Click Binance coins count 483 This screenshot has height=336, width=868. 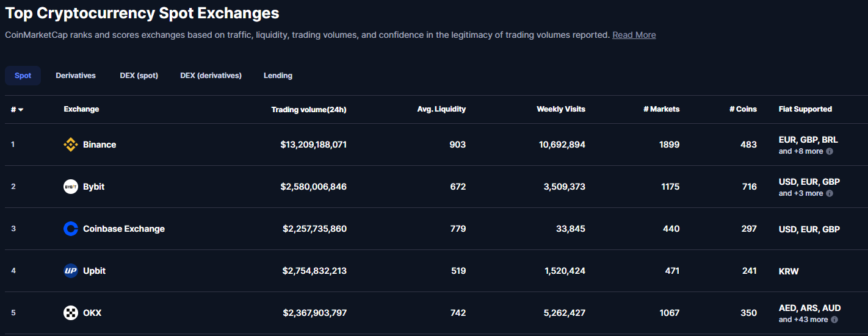(x=749, y=145)
